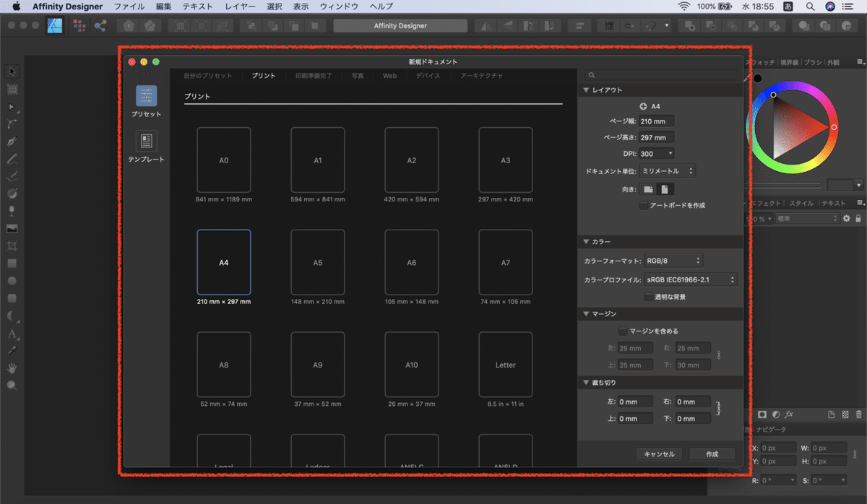Screen dimensions: 867x504
Task: Open the Layer menu in menu bar
Action: click(x=240, y=6)
